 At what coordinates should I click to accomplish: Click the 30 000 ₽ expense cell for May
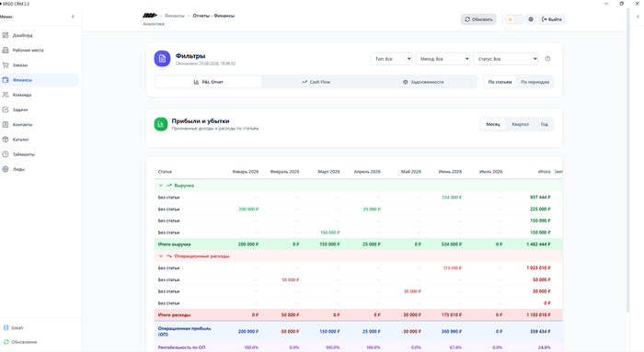point(412,291)
